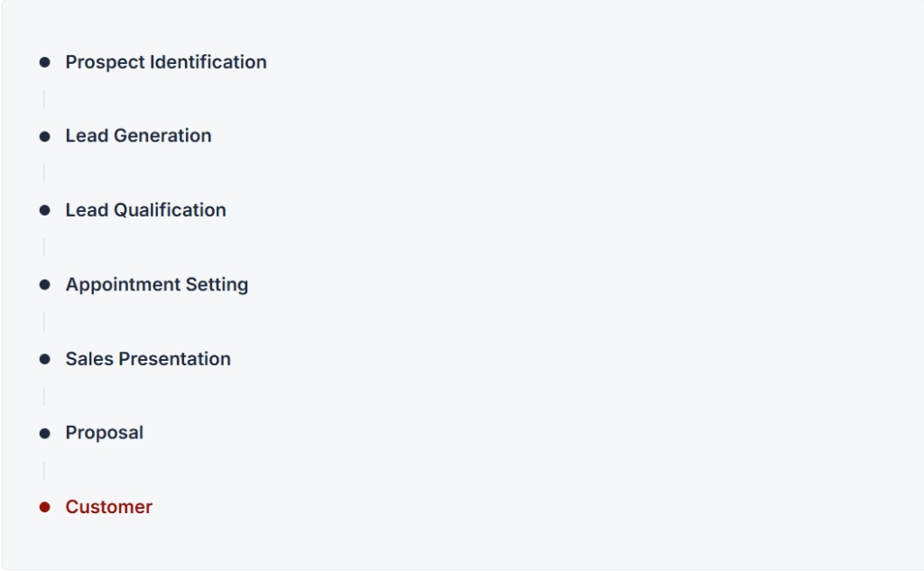Click connector line between Lead Qualification and Appointment Setting
Image resolution: width=924 pixels, height=571 pixels.
pos(43,247)
